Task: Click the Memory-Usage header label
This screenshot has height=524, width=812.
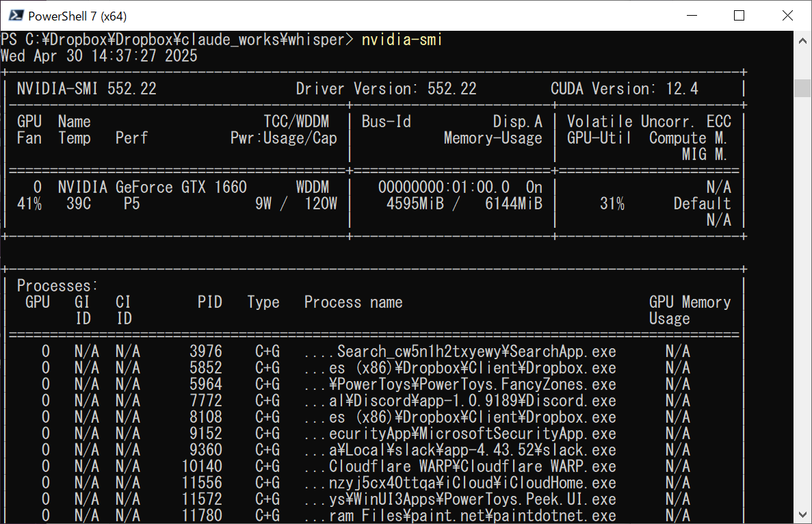Action: click(x=493, y=138)
